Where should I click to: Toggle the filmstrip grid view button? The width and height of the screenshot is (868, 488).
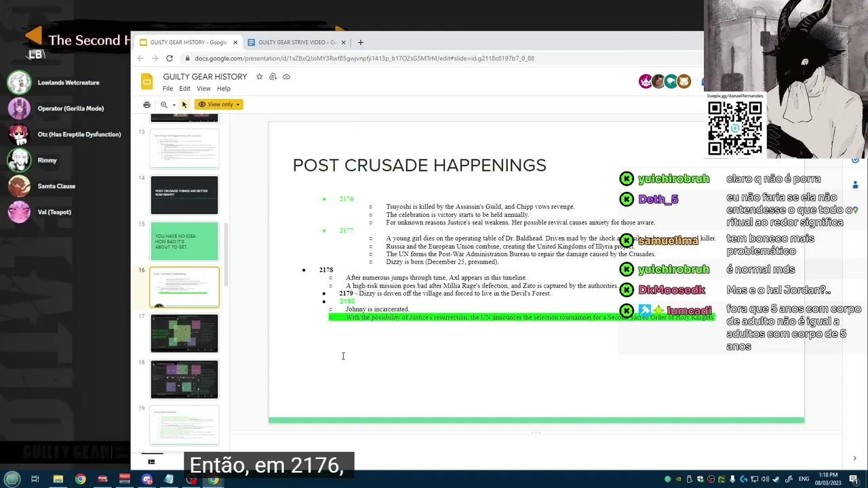tap(151, 462)
